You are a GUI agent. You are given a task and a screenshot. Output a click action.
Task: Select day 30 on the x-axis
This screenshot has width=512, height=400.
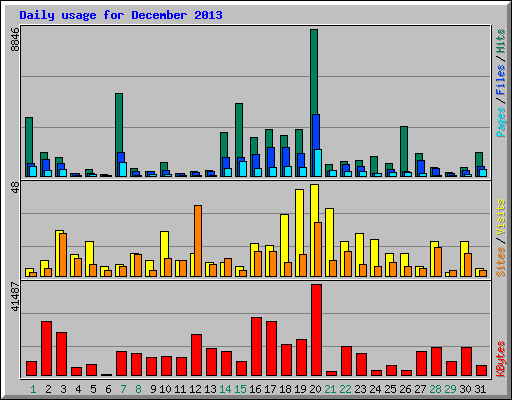point(465,389)
